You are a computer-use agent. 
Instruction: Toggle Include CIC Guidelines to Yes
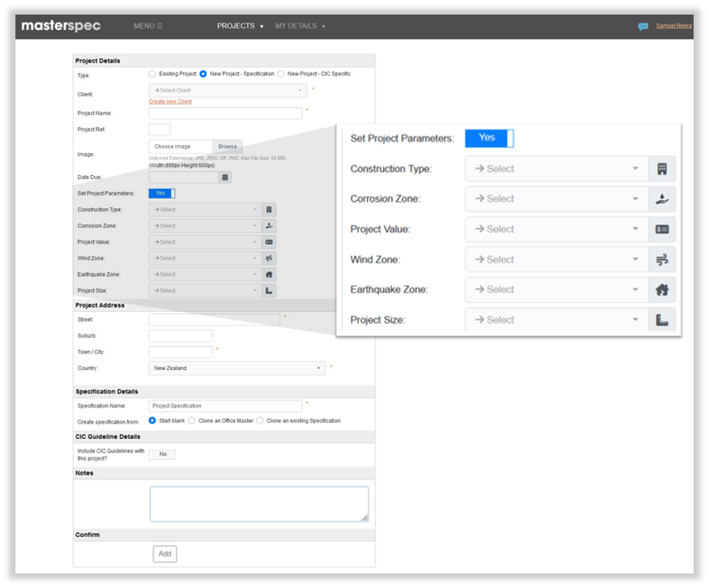(x=162, y=454)
